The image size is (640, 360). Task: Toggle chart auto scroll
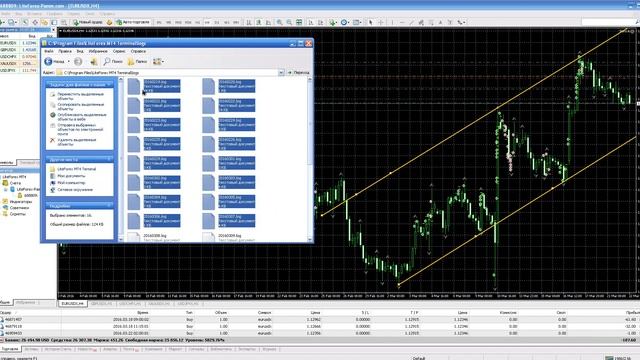pyautogui.click(x=311, y=22)
